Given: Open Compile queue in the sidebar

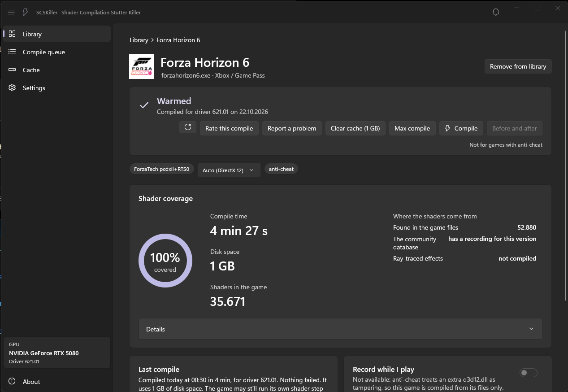Looking at the screenshot, I should coord(57,52).
